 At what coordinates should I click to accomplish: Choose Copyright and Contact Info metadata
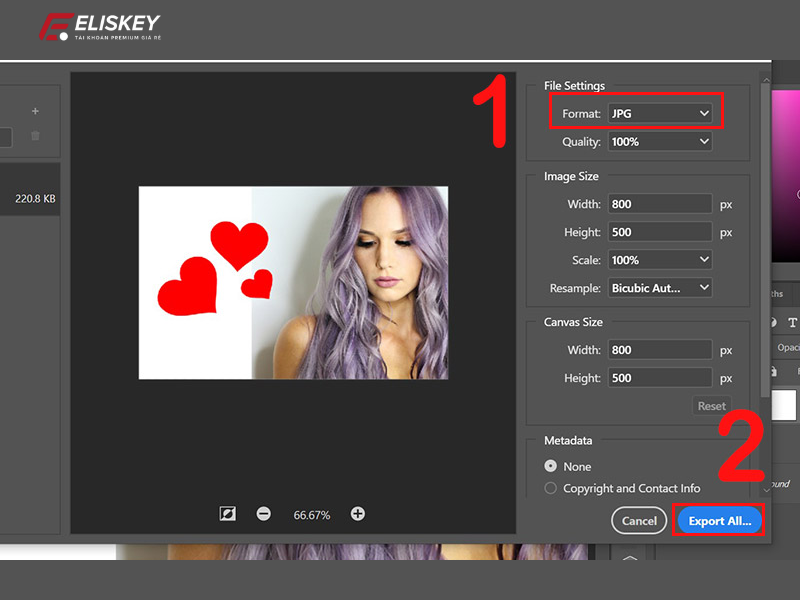click(x=552, y=488)
